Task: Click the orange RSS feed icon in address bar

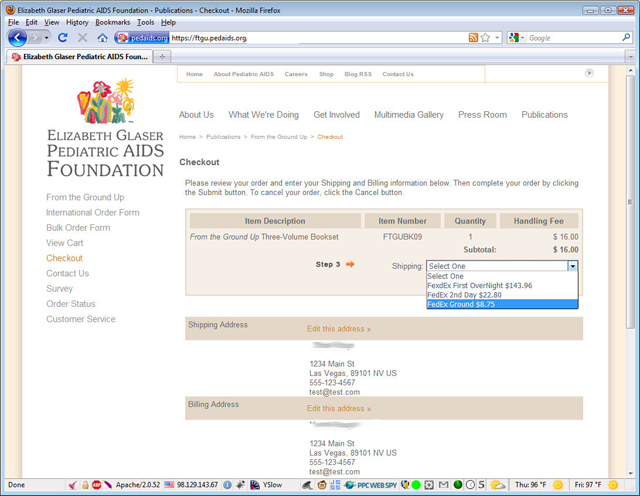Action: pyautogui.click(x=473, y=38)
